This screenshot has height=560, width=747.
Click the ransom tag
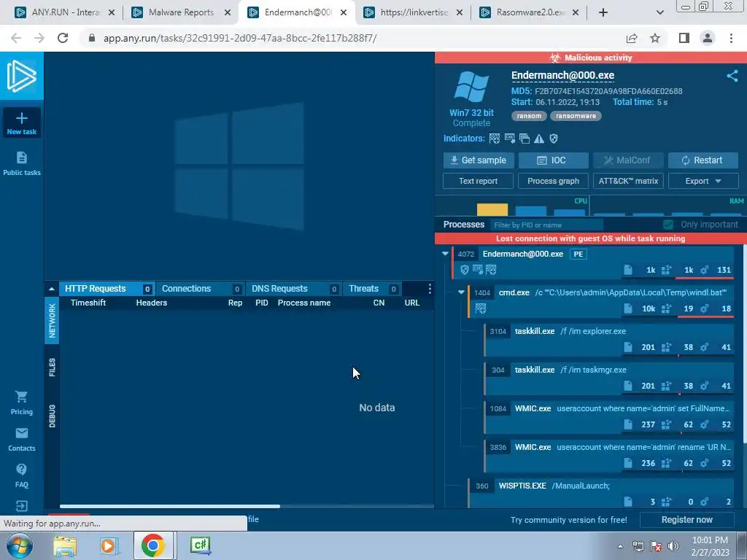pyautogui.click(x=529, y=116)
